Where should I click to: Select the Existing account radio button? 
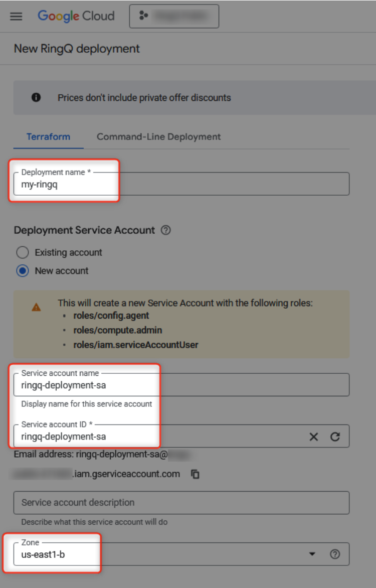[x=23, y=252]
